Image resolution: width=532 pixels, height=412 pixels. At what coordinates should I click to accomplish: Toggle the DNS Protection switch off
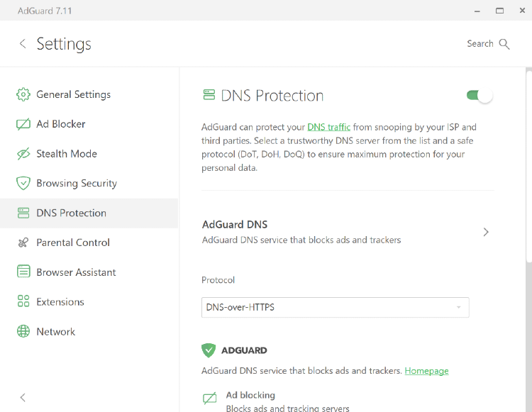tap(480, 96)
